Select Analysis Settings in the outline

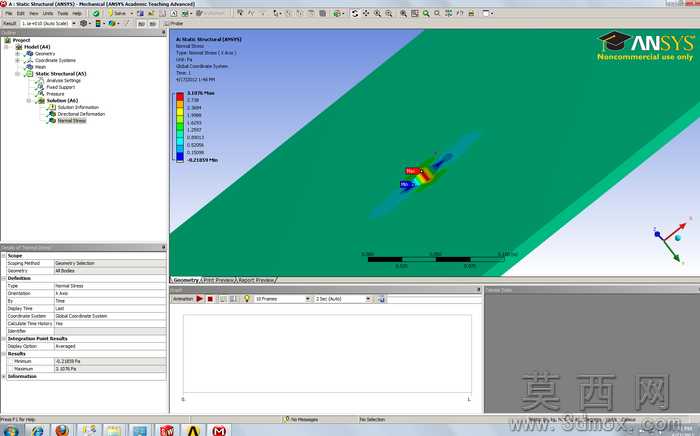pyautogui.click(x=63, y=80)
